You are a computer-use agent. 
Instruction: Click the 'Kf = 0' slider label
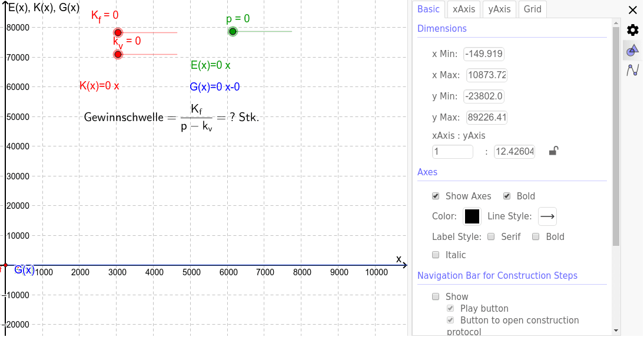[105, 16]
